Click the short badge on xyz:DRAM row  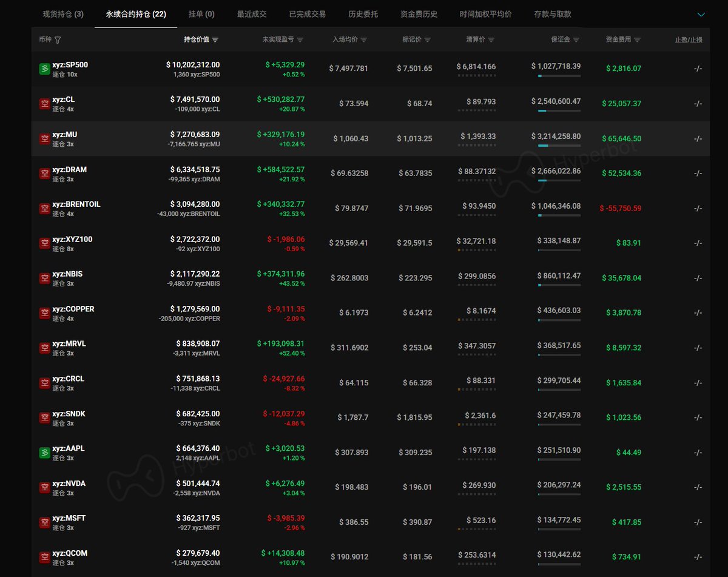(x=44, y=174)
